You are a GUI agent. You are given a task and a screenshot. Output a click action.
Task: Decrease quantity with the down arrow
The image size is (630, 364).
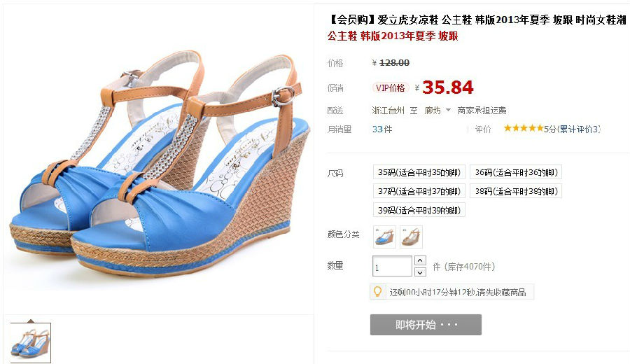[x=420, y=272]
